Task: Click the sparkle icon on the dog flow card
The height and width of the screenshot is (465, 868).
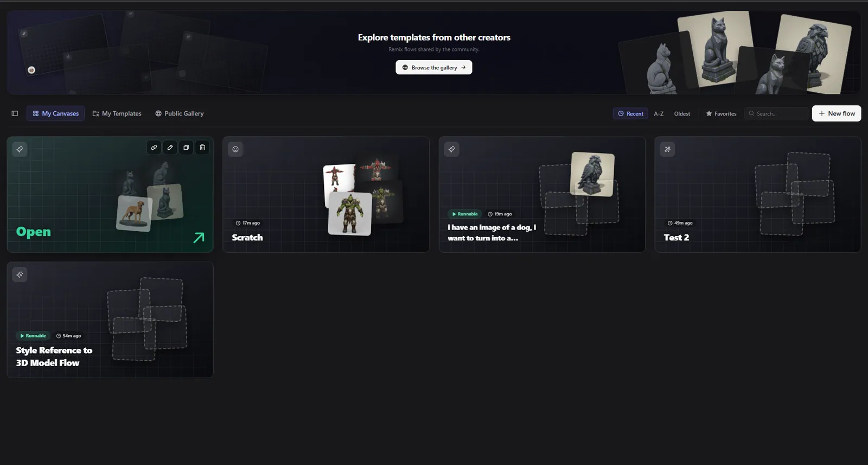Action: click(452, 149)
